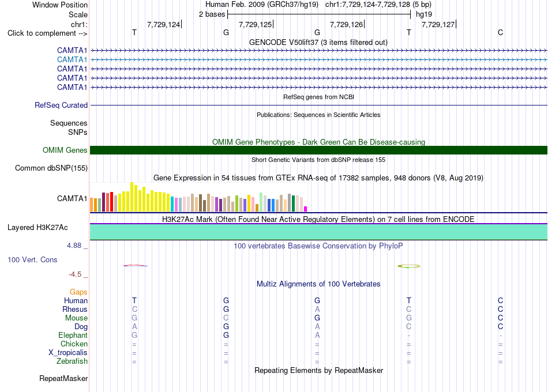Click the magenta bar ending the GTEx chart
The height and width of the screenshot is (392, 548).
pyautogui.click(x=306, y=209)
